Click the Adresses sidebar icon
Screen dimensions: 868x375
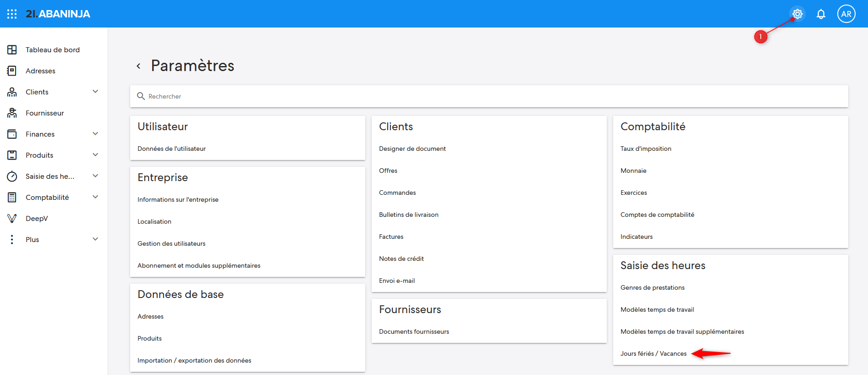point(12,71)
